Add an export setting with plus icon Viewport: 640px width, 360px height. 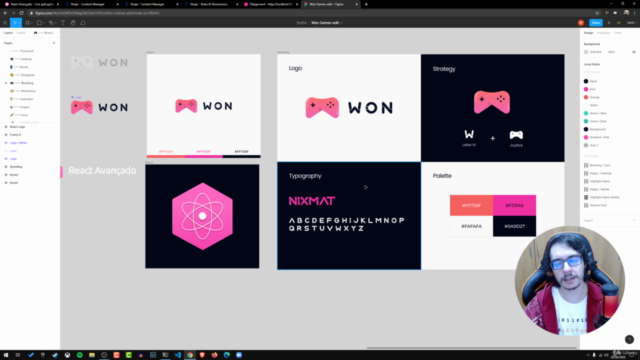pyautogui.click(x=634, y=220)
